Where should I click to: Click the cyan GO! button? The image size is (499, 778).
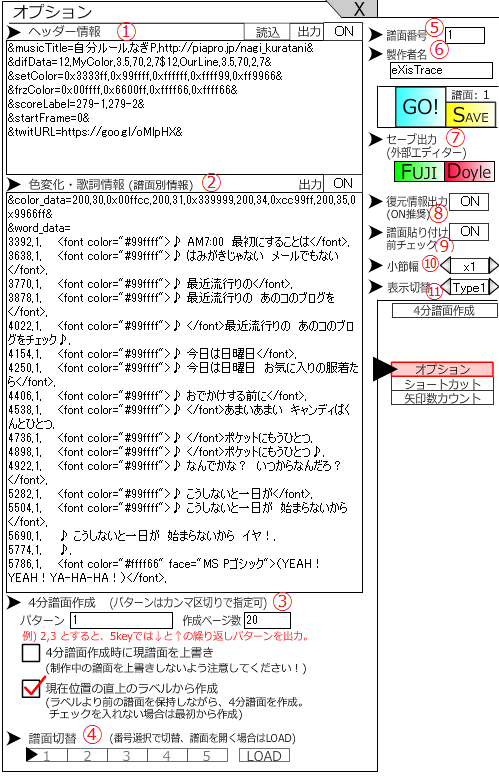tap(420, 107)
